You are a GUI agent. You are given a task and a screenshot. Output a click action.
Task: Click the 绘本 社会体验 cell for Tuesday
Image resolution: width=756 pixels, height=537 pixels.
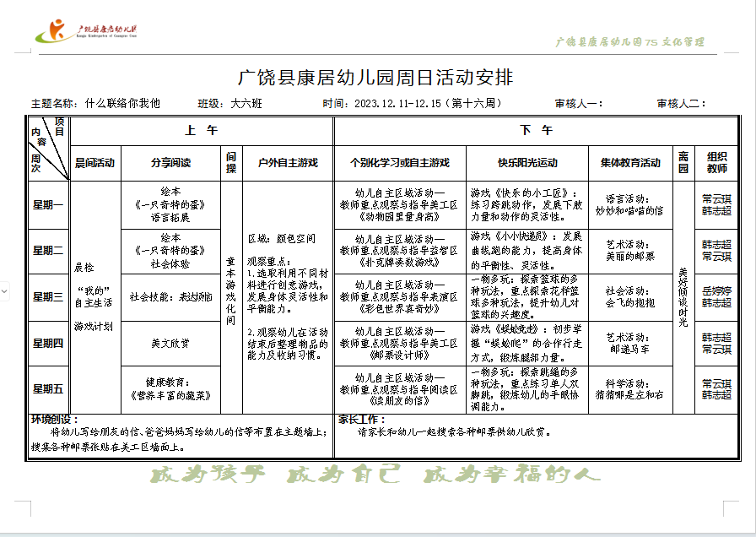click(x=170, y=251)
